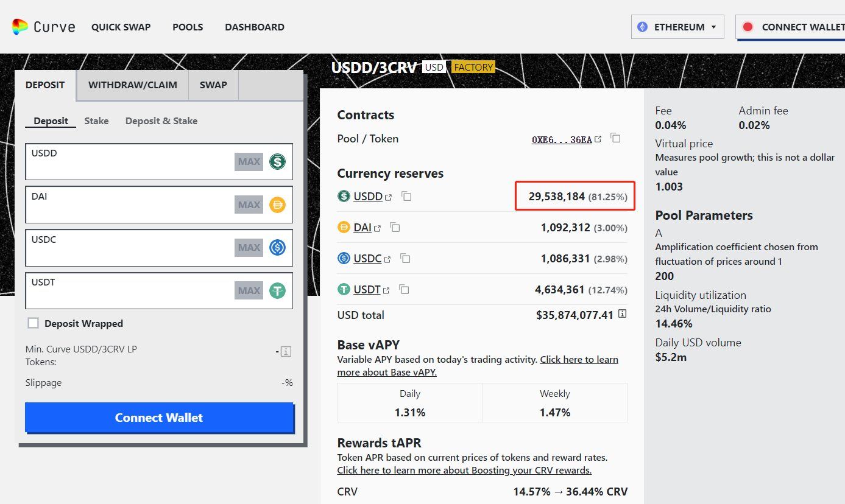Click red status dot on Connect Wallet

(x=748, y=27)
